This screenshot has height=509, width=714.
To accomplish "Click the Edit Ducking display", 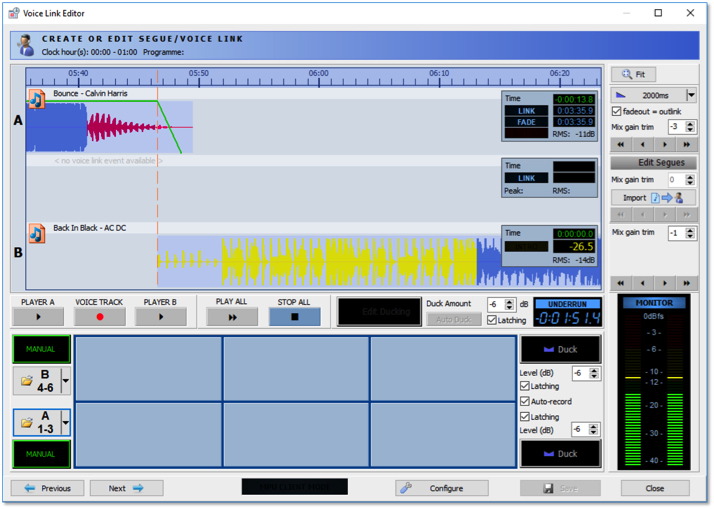I will click(x=379, y=312).
